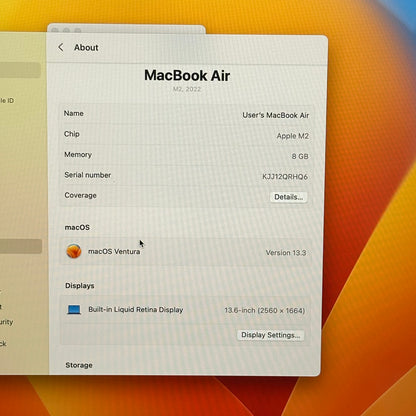
Task: Edit the name User's MacBook Air
Action: coord(276,115)
